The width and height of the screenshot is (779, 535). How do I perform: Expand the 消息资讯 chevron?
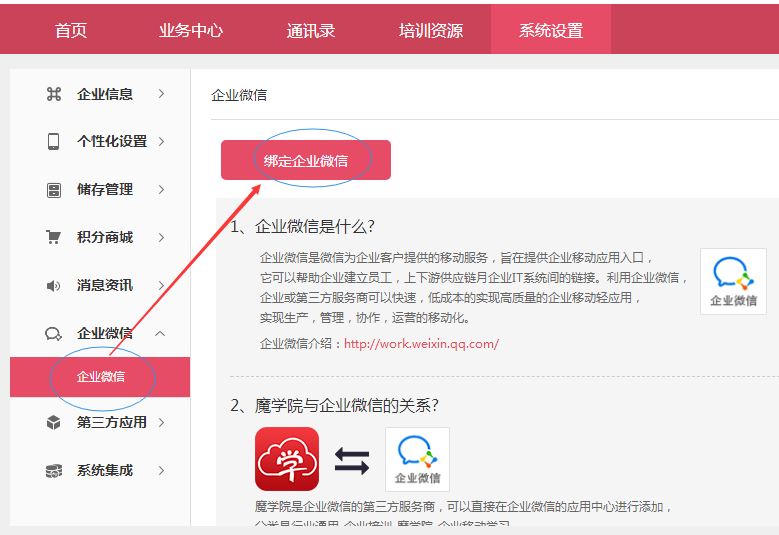(161, 285)
